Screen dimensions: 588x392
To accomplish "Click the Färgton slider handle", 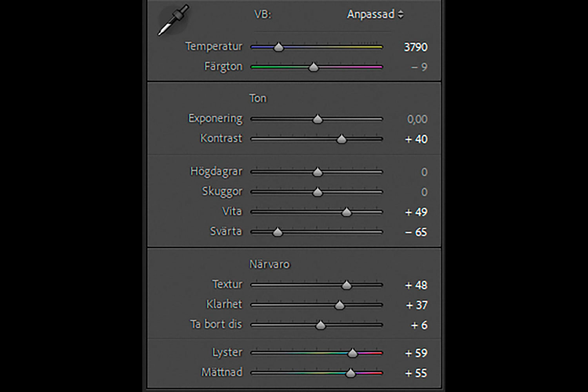I will point(313,67).
